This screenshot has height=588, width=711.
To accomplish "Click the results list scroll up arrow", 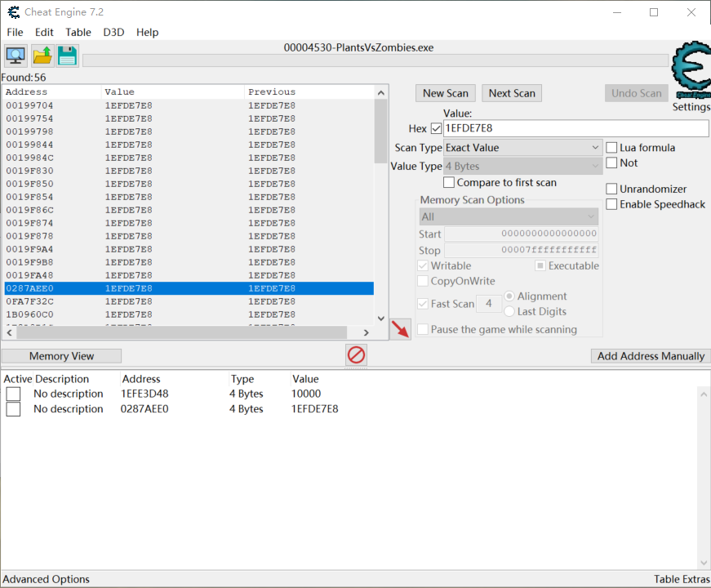I will [x=381, y=92].
